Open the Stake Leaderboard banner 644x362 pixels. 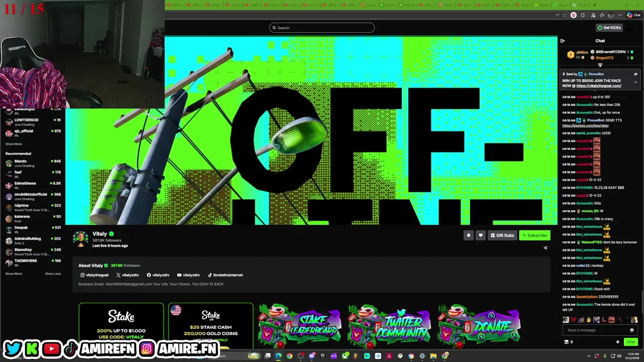pyautogui.click(x=300, y=326)
